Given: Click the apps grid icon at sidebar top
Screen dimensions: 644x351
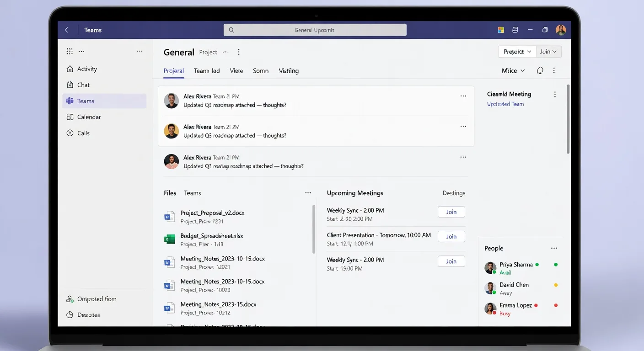Looking at the screenshot, I should [70, 51].
